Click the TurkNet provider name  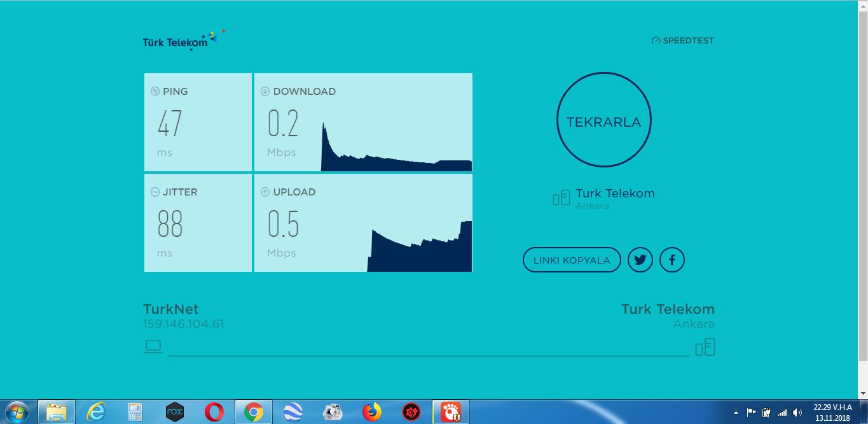point(171,309)
